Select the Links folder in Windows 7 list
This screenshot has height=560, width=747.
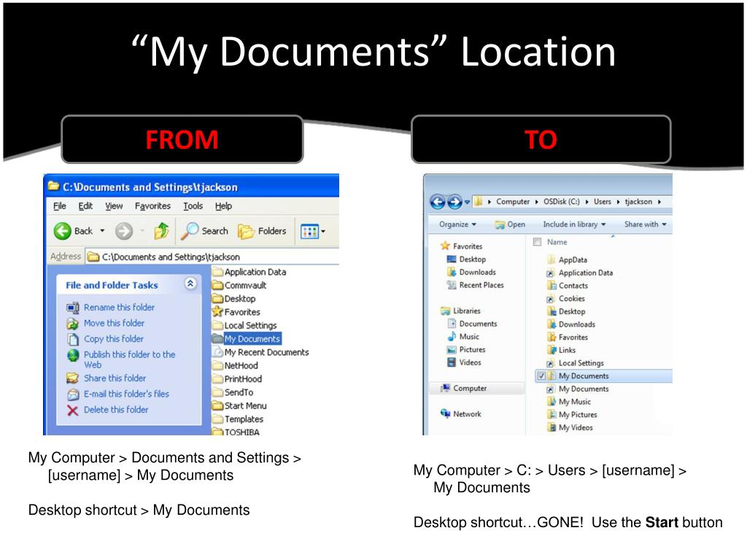(x=562, y=350)
